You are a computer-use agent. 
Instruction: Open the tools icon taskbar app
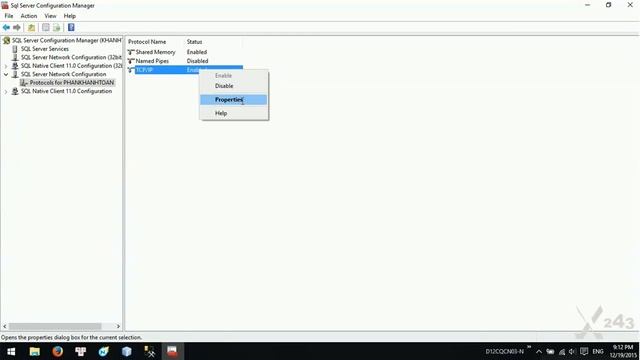[x=150, y=351]
